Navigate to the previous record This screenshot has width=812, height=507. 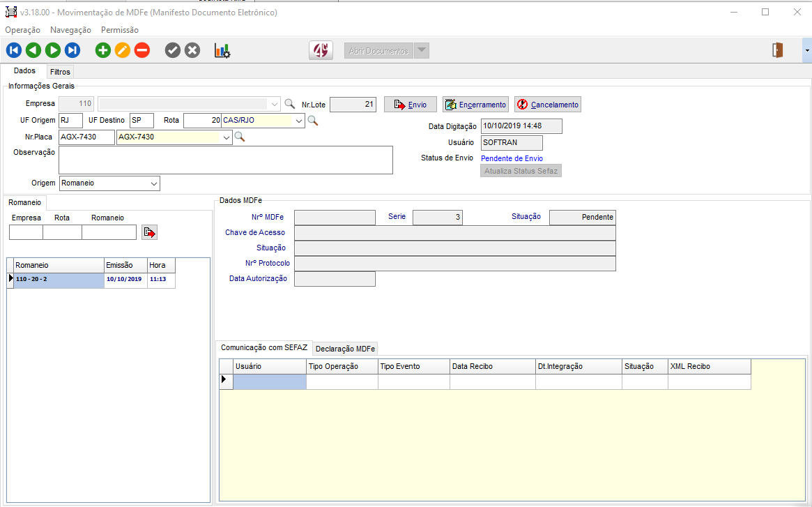pos(33,50)
